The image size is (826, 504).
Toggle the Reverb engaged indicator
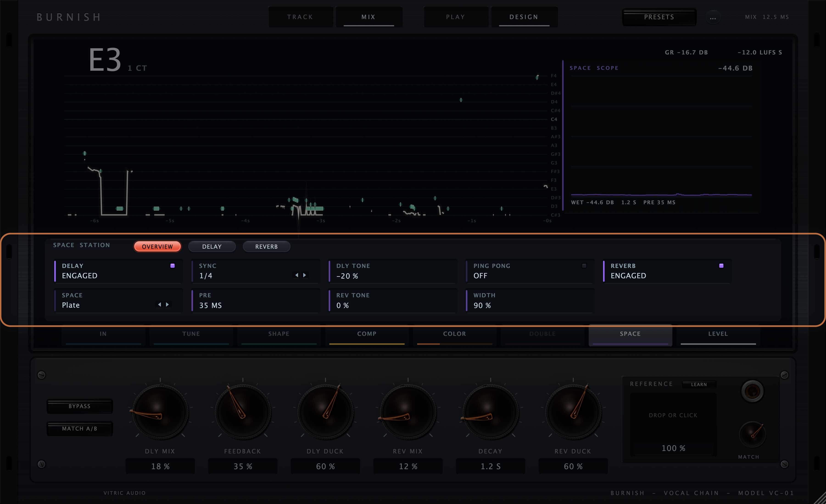[x=721, y=266]
